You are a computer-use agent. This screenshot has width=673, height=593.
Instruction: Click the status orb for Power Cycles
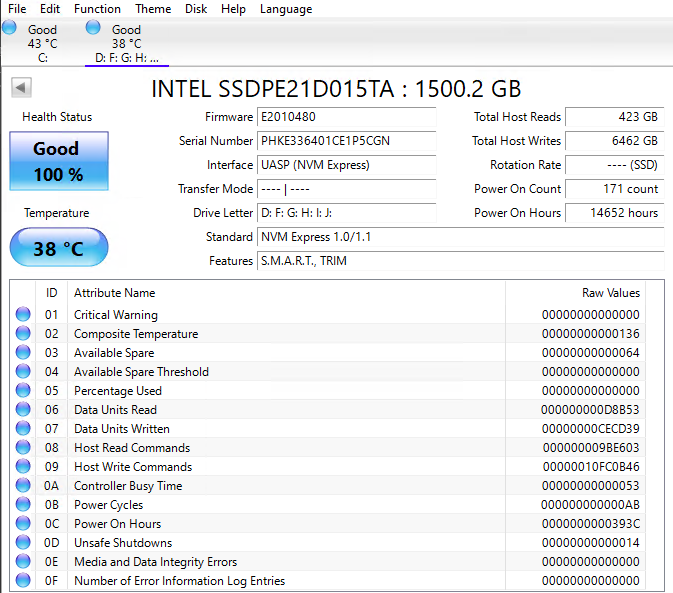click(23, 504)
